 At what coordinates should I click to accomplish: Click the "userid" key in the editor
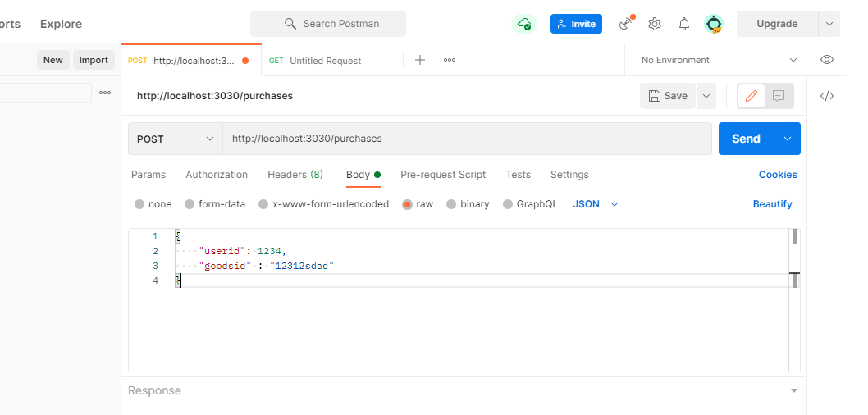coord(222,251)
